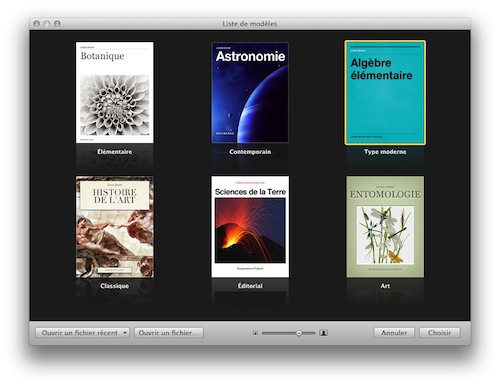Screen dimensions: 500x386
Task: Click the 'Élémentaire' template label
Action: [x=115, y=152]
